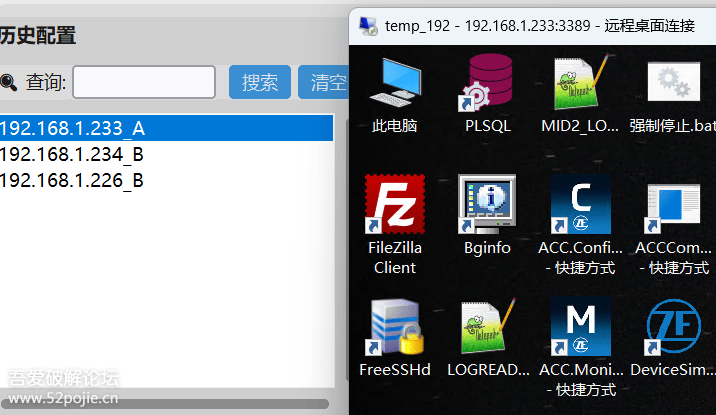Select the 强制停止.bat file icon
Screen dimensions: 716x415
pos(673,82)
